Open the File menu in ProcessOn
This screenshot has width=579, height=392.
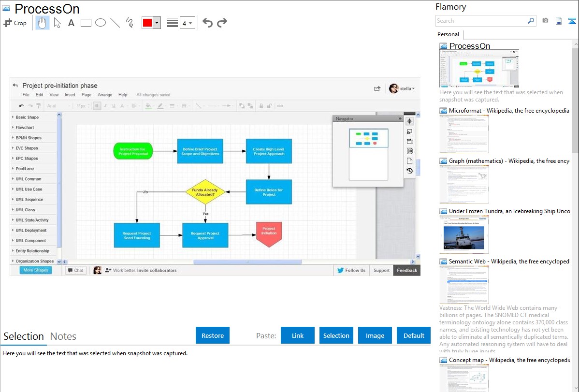pyautogui.click(x=26, y=95)
